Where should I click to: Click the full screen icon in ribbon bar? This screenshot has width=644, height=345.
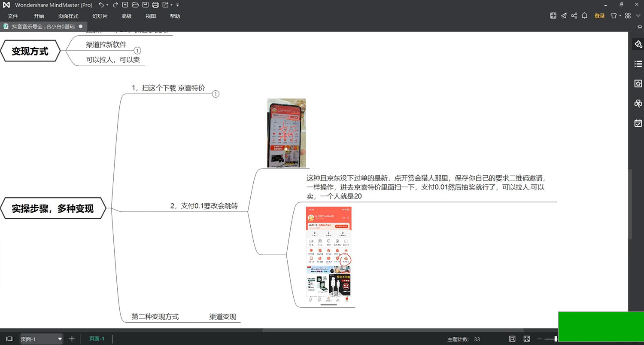click(x=553, y=15)
